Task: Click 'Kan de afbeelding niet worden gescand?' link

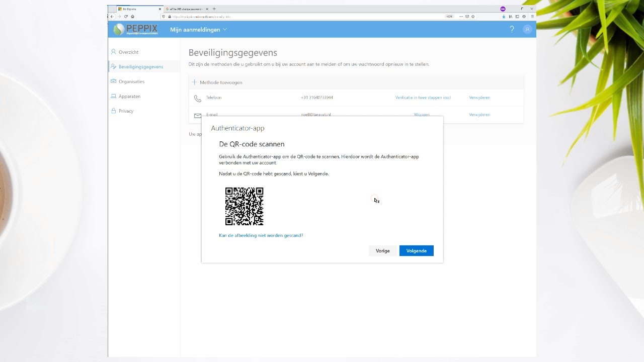Action: pos(261,235)
